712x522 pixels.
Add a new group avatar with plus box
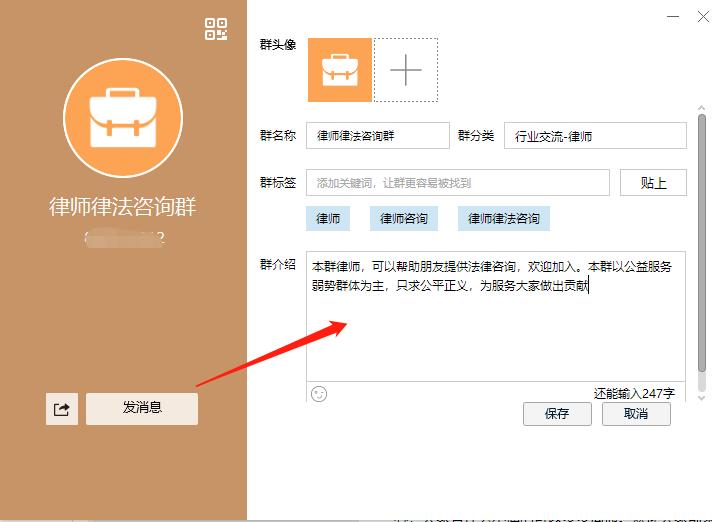406,70
